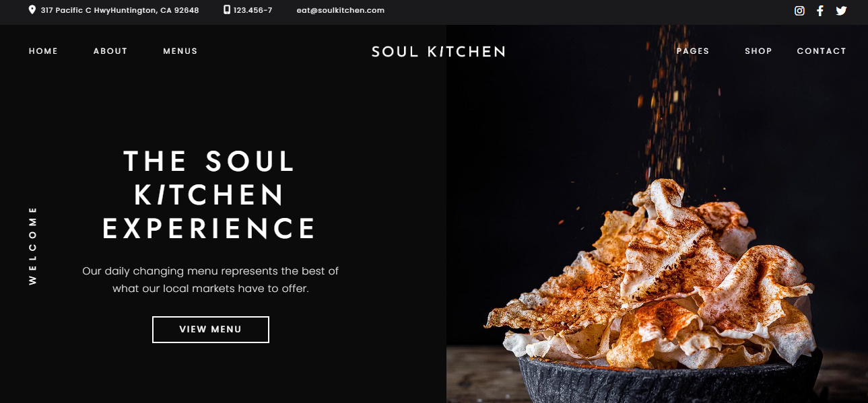Click the Soul Kitchen header logo
Image resolution: width=868 pixels, height=403 pixels.
(x=438, y=52)
